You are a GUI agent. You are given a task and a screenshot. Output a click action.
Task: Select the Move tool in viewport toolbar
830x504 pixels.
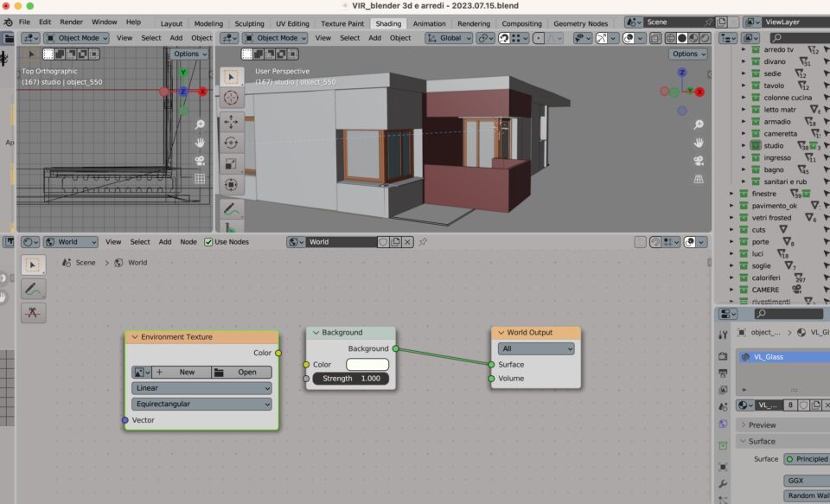point(231,121)
